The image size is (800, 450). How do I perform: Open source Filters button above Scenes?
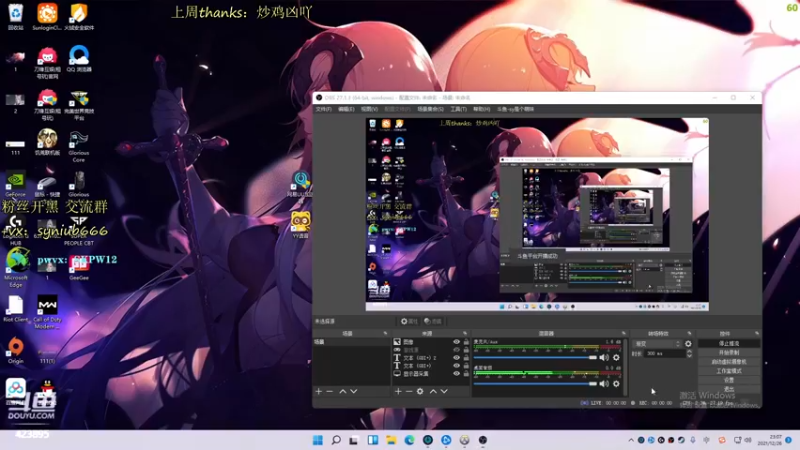click(x=433, y=321)
